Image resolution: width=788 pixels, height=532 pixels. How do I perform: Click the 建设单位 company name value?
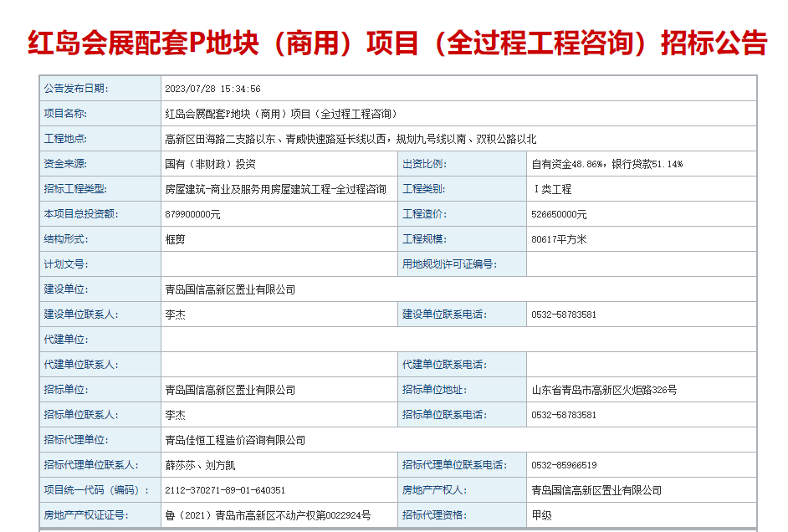point(230,289)
